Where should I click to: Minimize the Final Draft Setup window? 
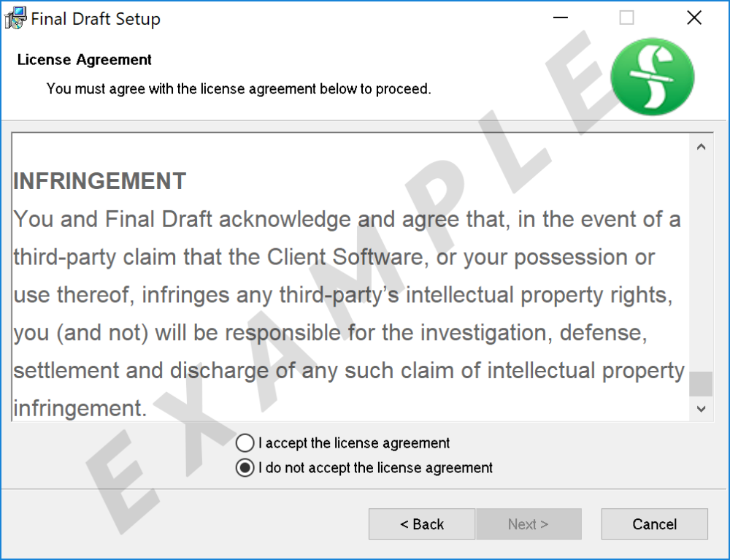pos(561,18)
